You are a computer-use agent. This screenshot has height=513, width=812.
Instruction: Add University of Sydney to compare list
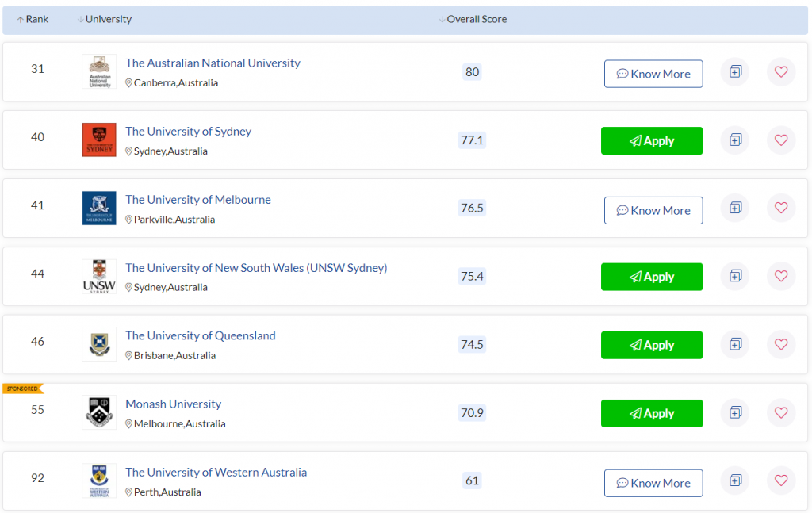[735, 140]
